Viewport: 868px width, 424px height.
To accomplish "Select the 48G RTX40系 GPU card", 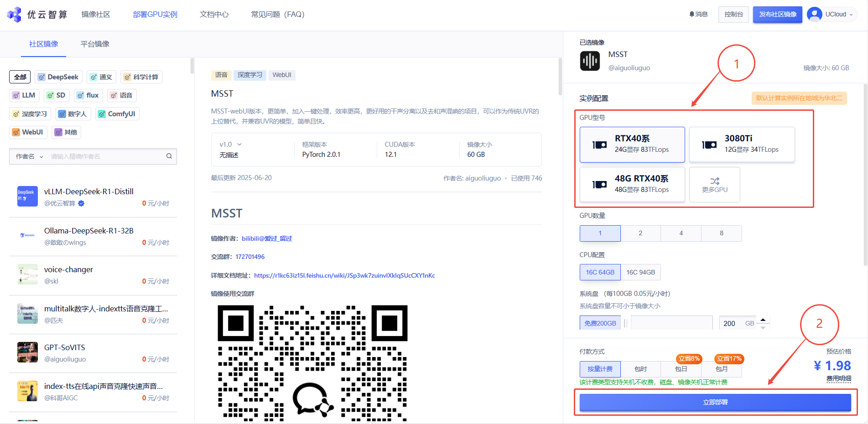I will pyautogui.click(x=632, y=184).
